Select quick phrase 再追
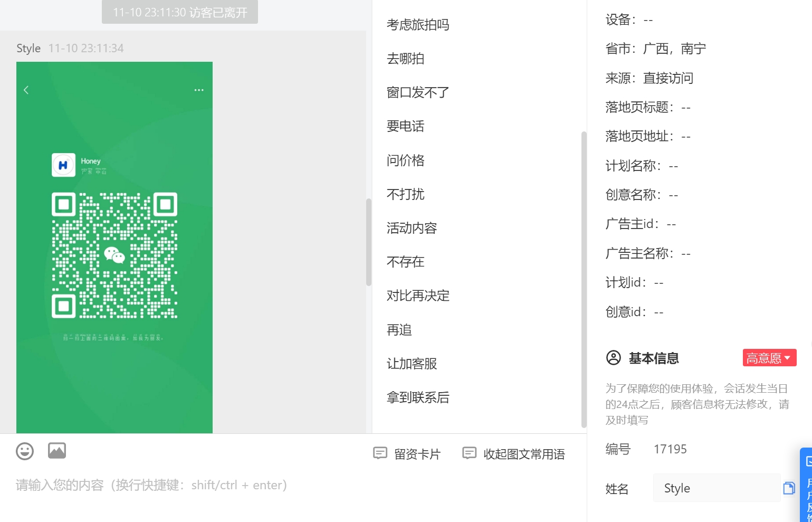The image size is (812, 522). [x=399, y=330]
